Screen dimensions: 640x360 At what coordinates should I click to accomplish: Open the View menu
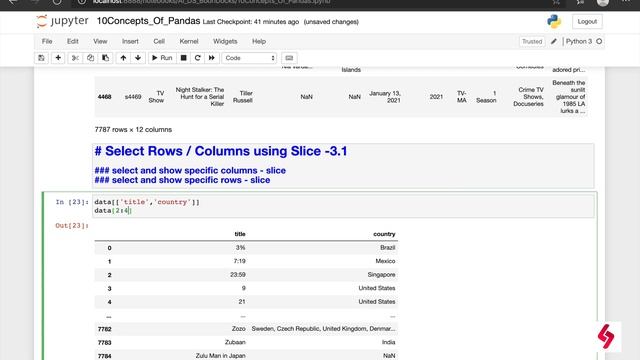(100, 41)
